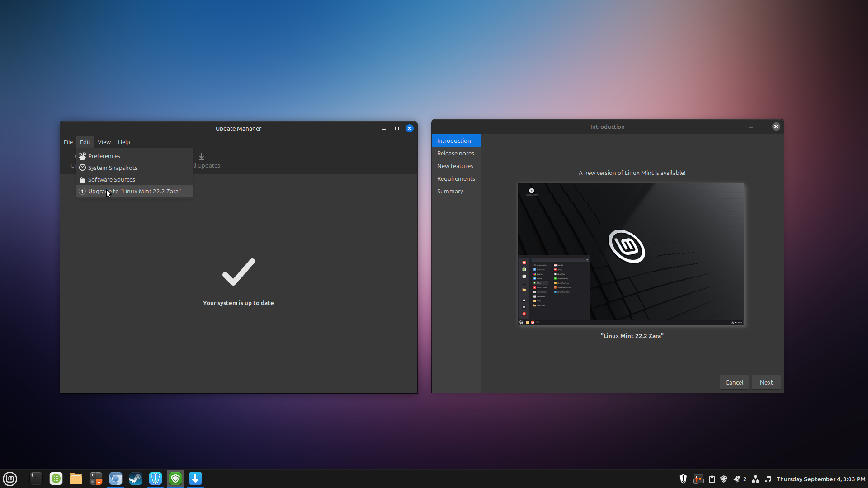Click the green shield Update Manager taskbar icon

[x=175, y=479]
